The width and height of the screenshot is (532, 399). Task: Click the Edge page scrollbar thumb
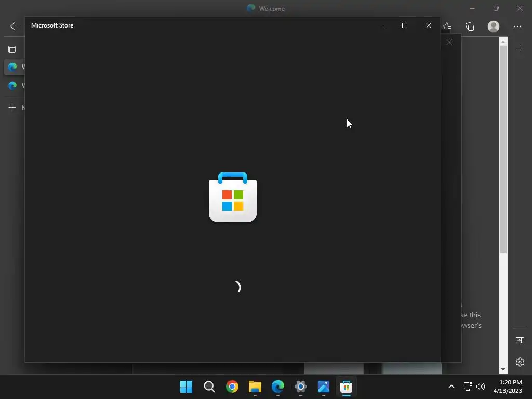pos(503,149)
